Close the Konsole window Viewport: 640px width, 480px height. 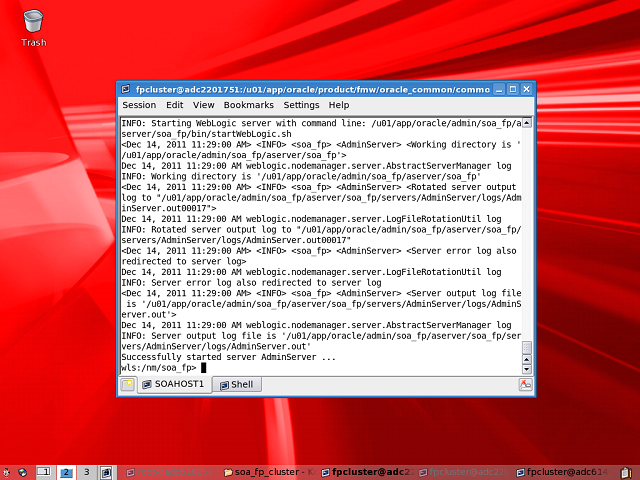pos(527,89)
